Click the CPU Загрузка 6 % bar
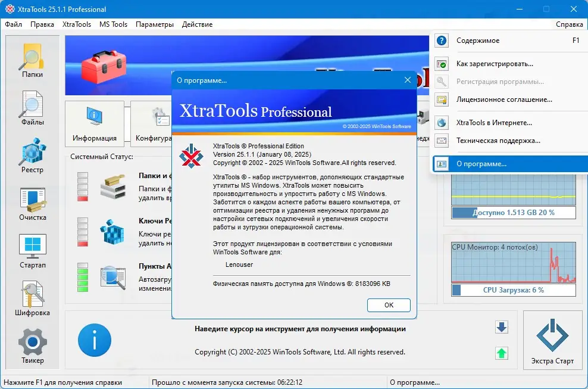The width and height of the screenshot is (588, 389). (x=514, y=290)
